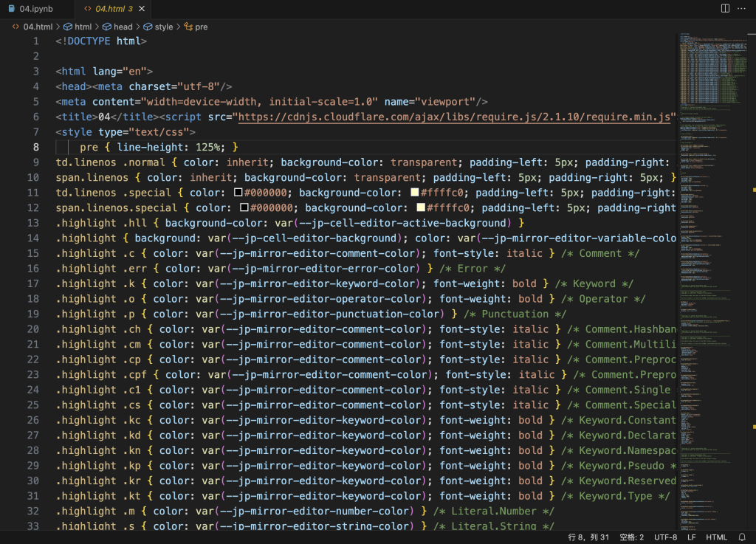Select the UTF-8 encoding status item
The height and width of the screenshot is (544, 756).
click(665, 537)
